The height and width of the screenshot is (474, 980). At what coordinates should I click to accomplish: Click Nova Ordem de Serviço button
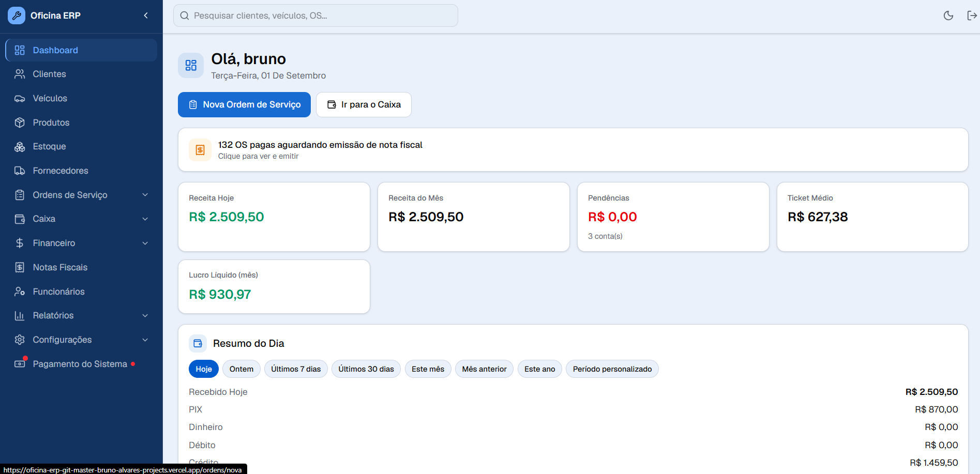[x=244, y=104]
